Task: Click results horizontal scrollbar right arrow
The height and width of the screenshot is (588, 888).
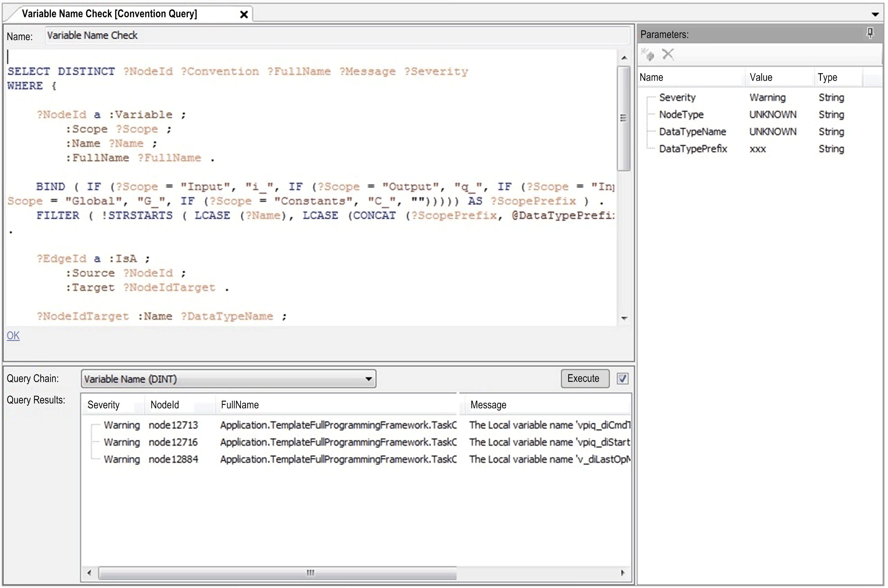Action: tap(623, 572)
